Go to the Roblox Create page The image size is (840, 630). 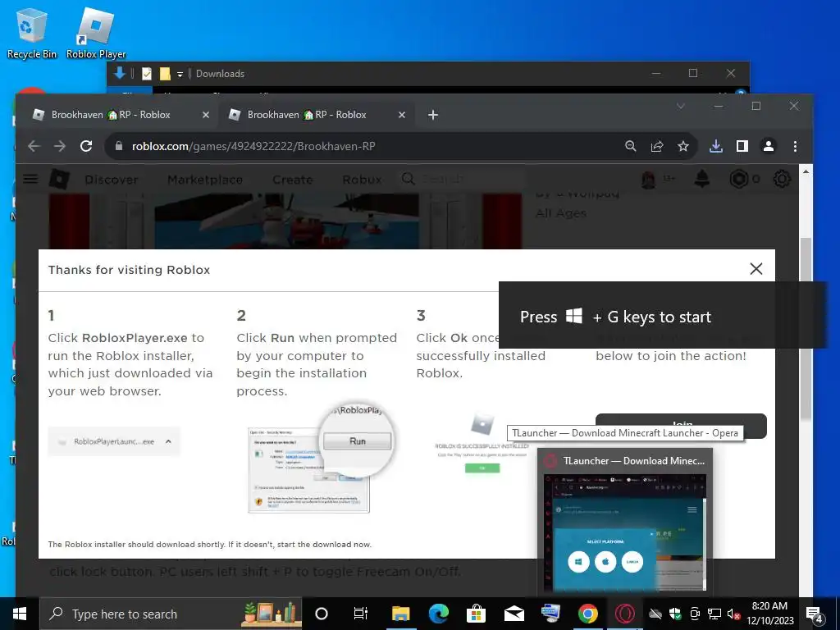292,180
